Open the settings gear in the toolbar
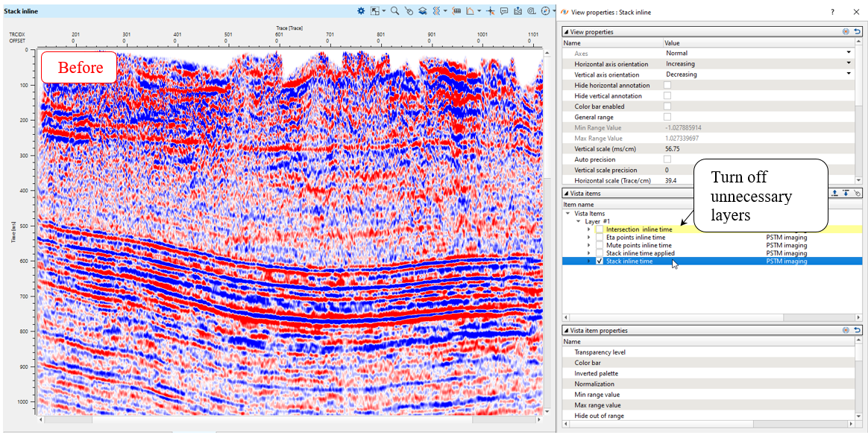Screen dimensions: 868x435 361,11
